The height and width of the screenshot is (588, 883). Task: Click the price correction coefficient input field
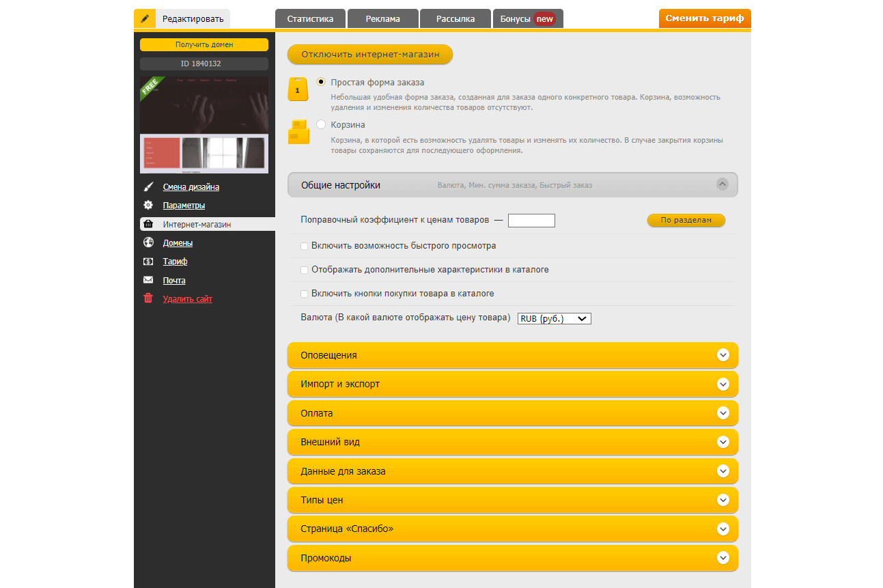531,221
